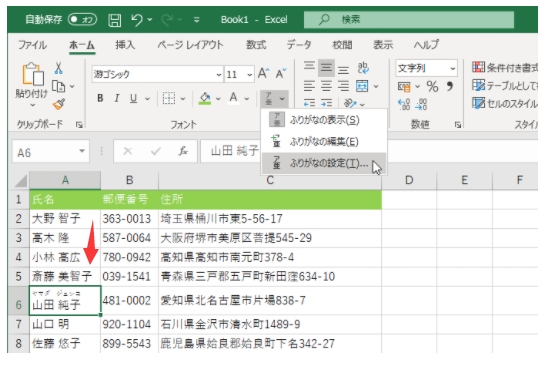The width and height of the screenshot is (545, 368).
Task: Expand the fill color palette arrow
Action: (218, 99)
